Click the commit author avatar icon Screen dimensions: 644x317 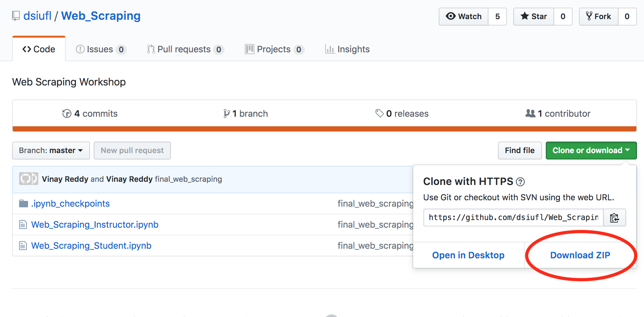29,179
